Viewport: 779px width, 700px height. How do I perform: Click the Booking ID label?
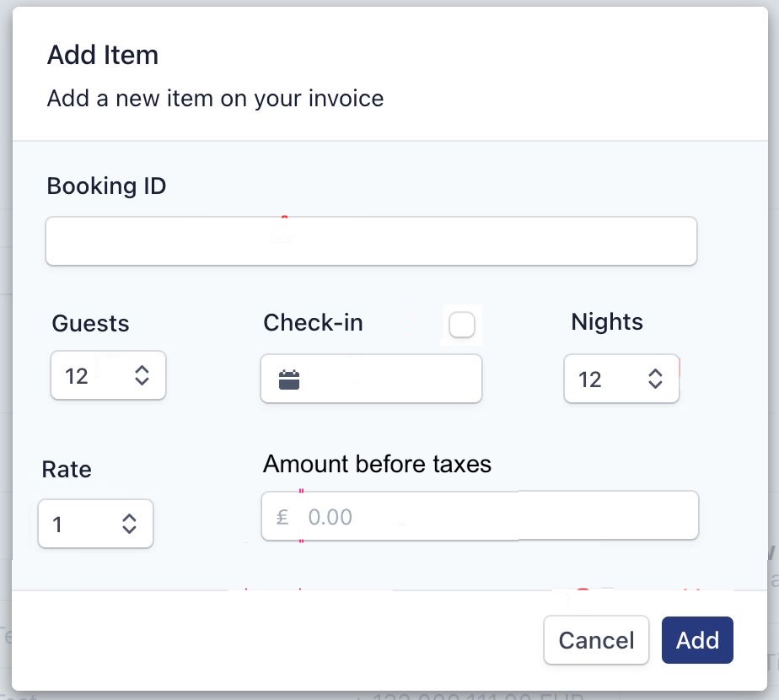coord(106,186)
